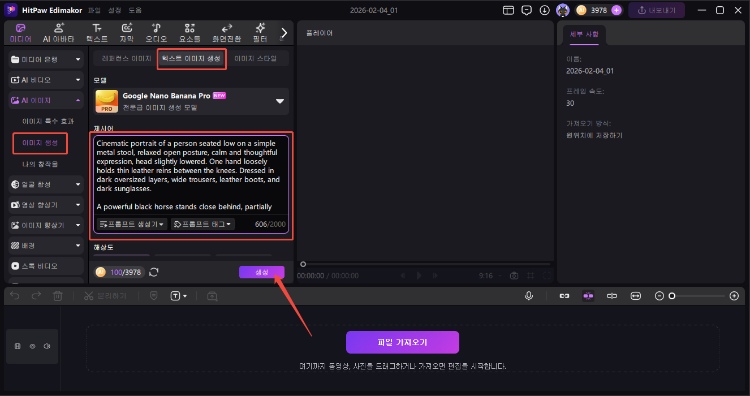This screenshot has width=750, height=396.
Task: Click the voice-over microphone icon
Action: (529, 296)
